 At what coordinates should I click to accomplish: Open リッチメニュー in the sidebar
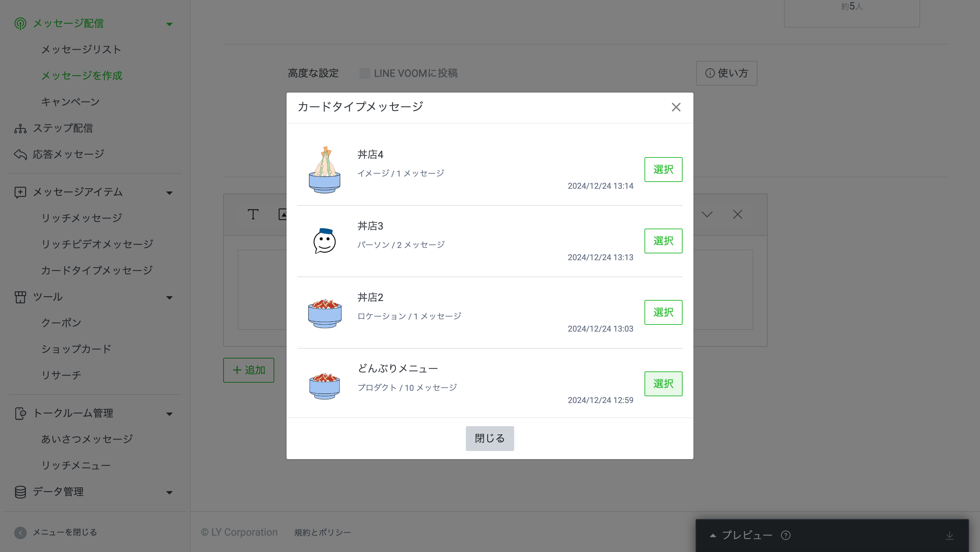(x=76, y=465)
